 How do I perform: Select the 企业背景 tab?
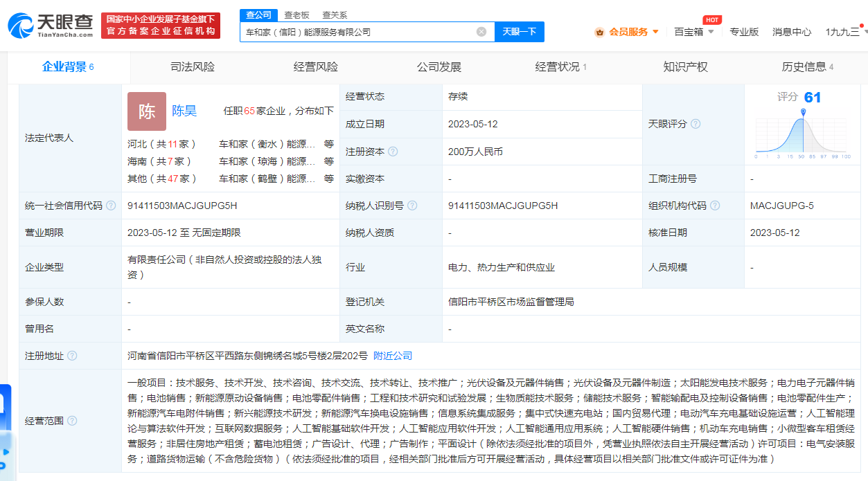(68, 67)
